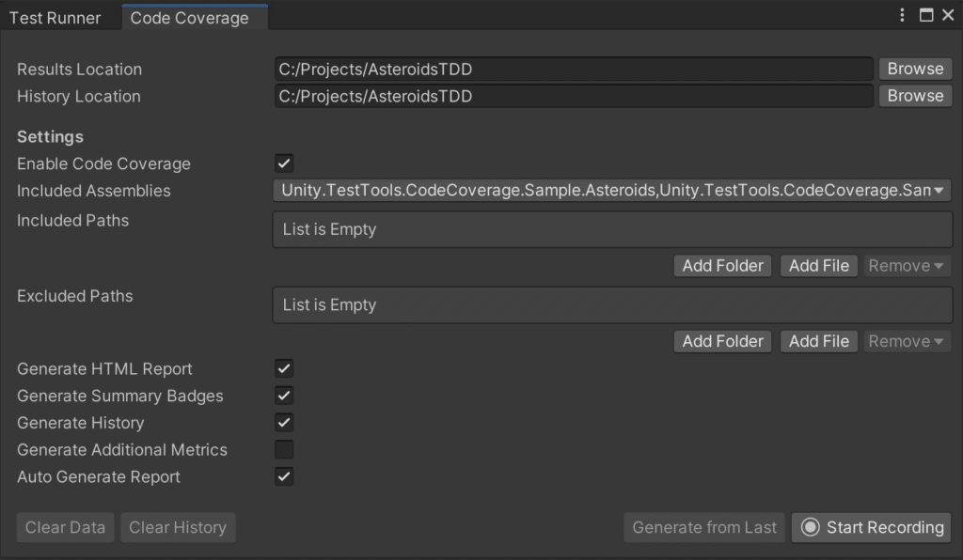Click the empty Excluded Paths list
963x560 pixels.
tap(611, 304)
